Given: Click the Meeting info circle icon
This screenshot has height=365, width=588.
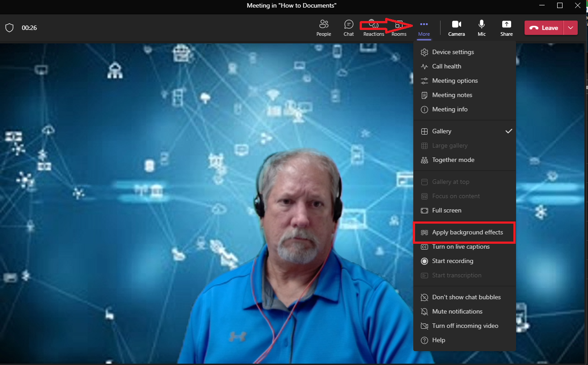Looking at the screenshot, I should [x=424, y=109].
